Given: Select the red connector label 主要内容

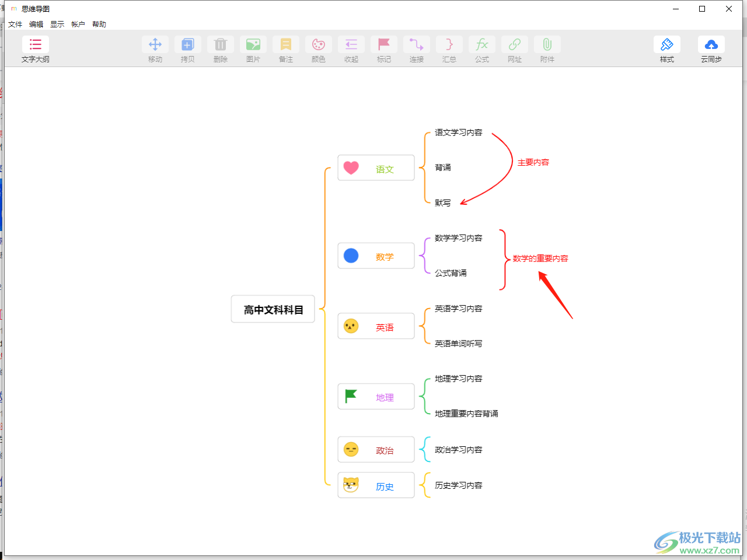Looking at the screenshot, I should coord(533,162).
